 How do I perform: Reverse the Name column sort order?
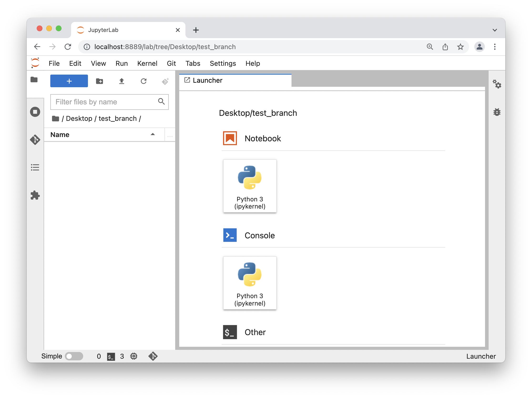pos(153,134)
